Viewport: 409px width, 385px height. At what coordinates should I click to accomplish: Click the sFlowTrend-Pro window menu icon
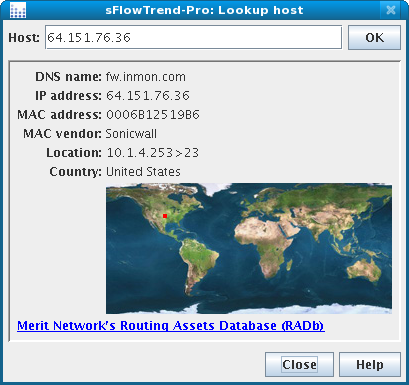18,10
